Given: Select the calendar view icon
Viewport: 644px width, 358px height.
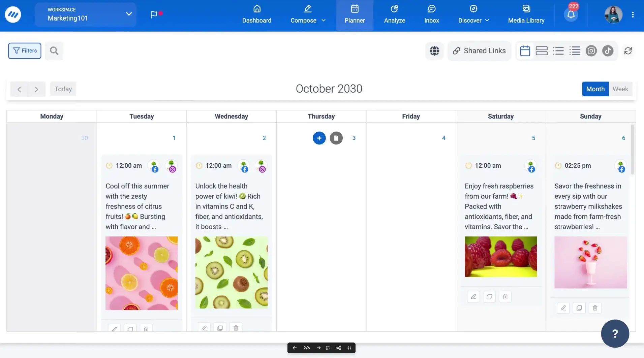Looking at the screenshot, I should 525,51.
